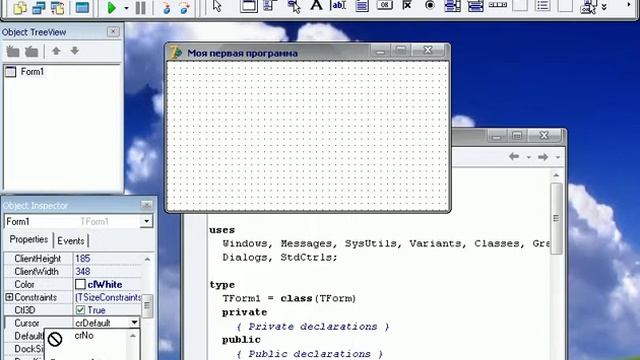The width and height of the screenshot is (640, 360).
Task: Pick the GroupBox component icon
Action: (x=520, y=5)
